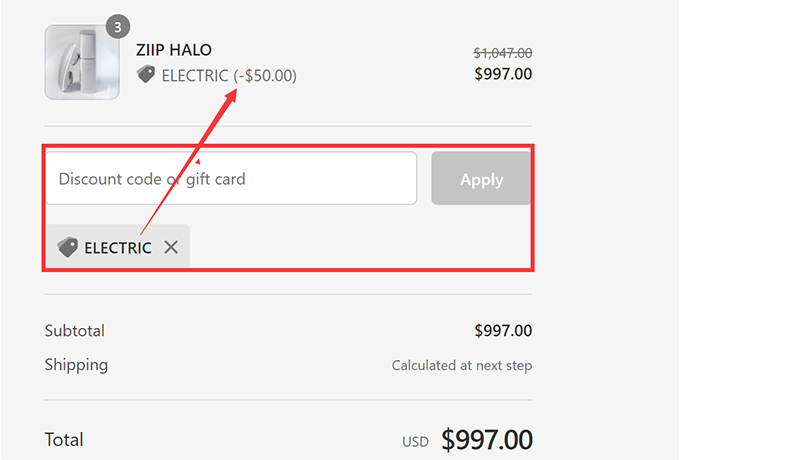Image resolution: width=800 pixels, height=460 pixels.
Task: Click the crossed-out $1,047.00 price
Action: pyautogui.click(x=502, y=53)
